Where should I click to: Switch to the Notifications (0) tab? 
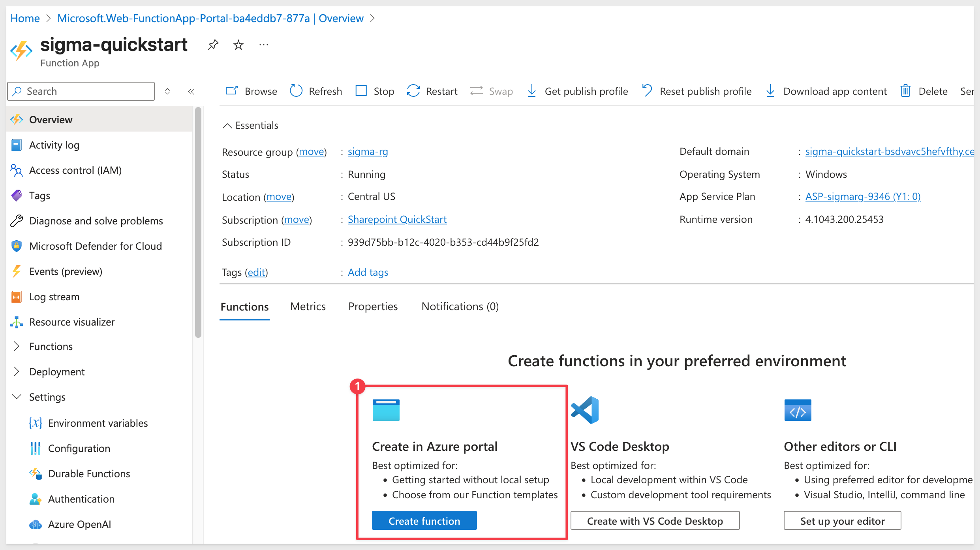click(460, 307)
